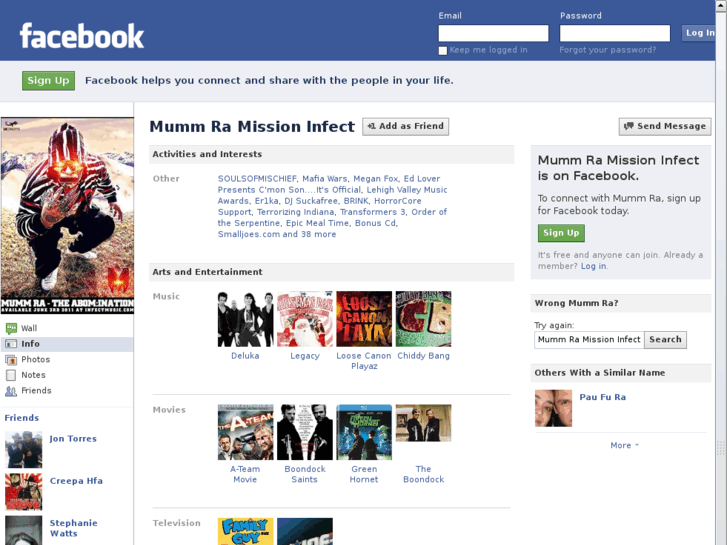Click the green Sign Up button in banner

(x=48, y=81)
